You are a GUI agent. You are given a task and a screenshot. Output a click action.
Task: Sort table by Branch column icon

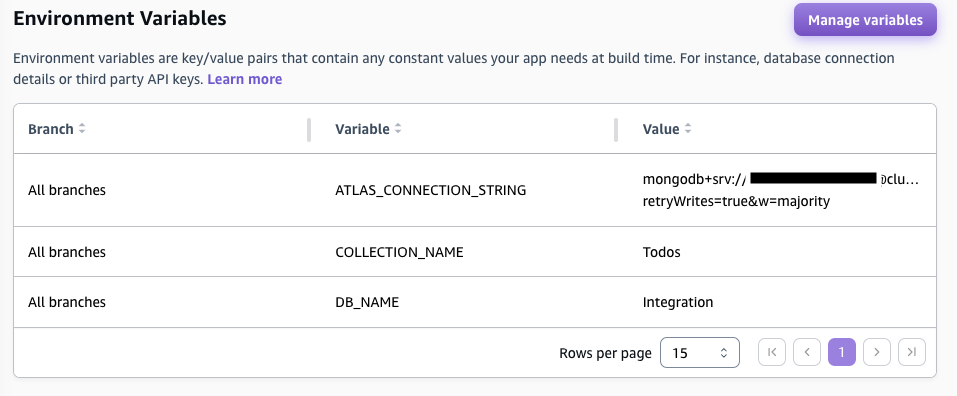click(x=82, y=129)
